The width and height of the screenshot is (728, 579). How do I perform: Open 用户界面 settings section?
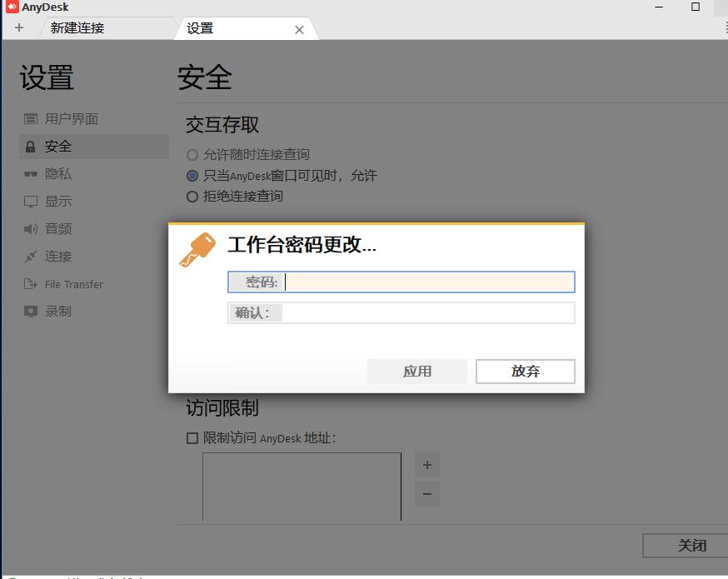[x=94, y=119]
